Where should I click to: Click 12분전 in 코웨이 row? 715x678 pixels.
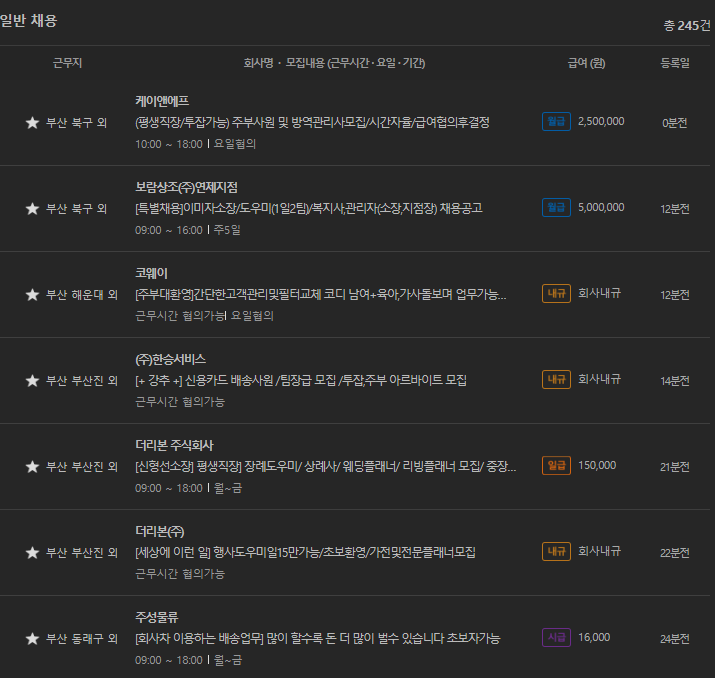tap(674, 295)
